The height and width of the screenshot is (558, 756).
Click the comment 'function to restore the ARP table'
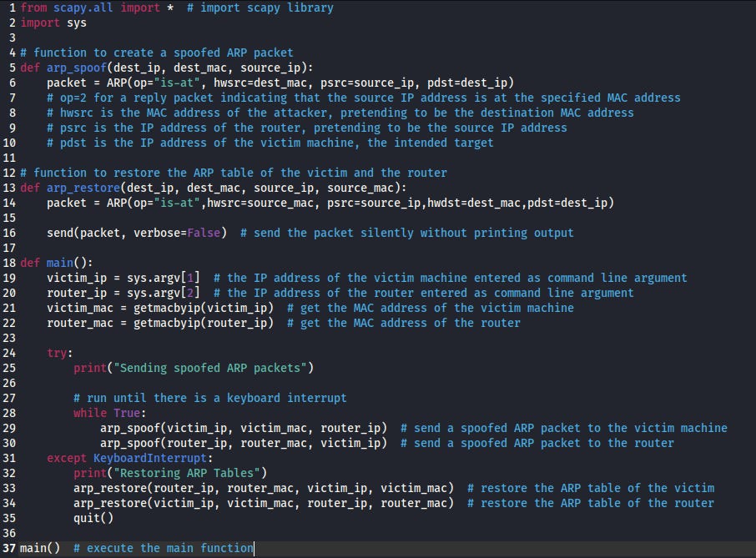234,173
